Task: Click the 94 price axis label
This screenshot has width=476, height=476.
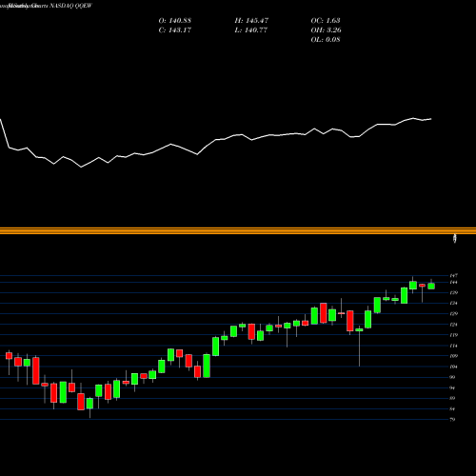Action: 452,387
